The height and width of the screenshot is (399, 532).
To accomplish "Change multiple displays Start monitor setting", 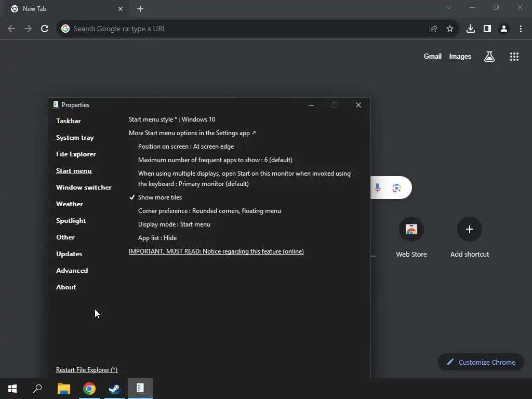I will tap(244, 179).
